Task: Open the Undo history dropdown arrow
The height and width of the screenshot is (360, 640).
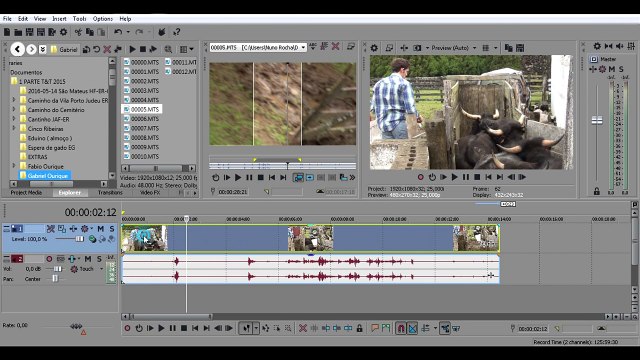Action: click(x=128, y=32)
